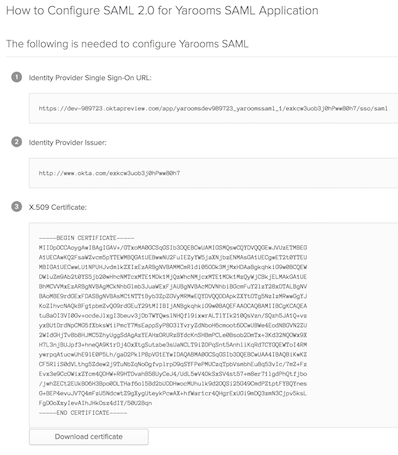Click the step 1 number badge
Viewport: 398px width, 455px height.
click(17, 77)
